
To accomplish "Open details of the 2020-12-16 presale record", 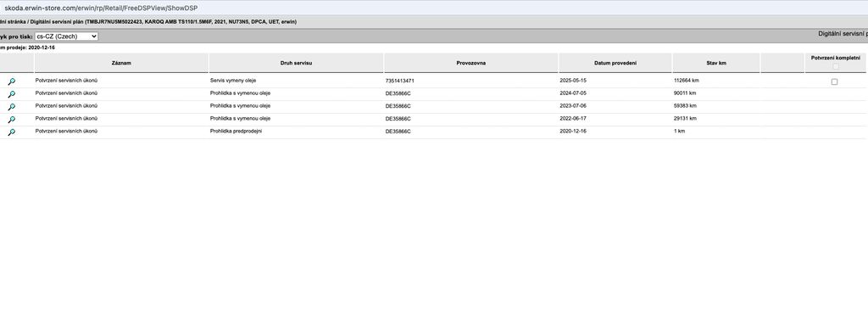I will coord(12,132).
